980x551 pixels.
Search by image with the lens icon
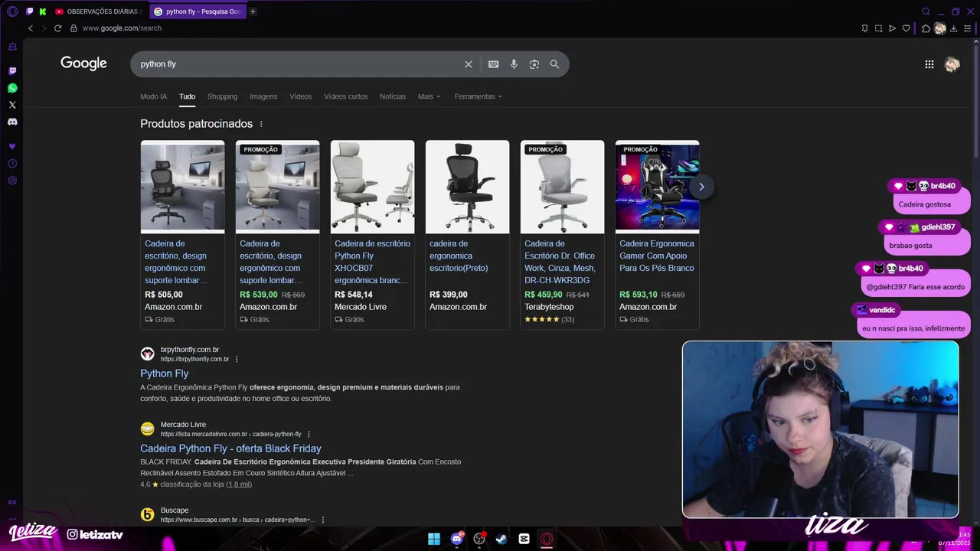(x=534, y=64)
